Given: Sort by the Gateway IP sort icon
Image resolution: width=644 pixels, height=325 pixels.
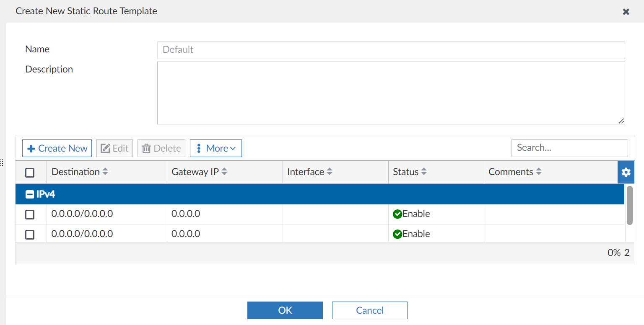Looking at the screenshot, I should pos(225,172).
